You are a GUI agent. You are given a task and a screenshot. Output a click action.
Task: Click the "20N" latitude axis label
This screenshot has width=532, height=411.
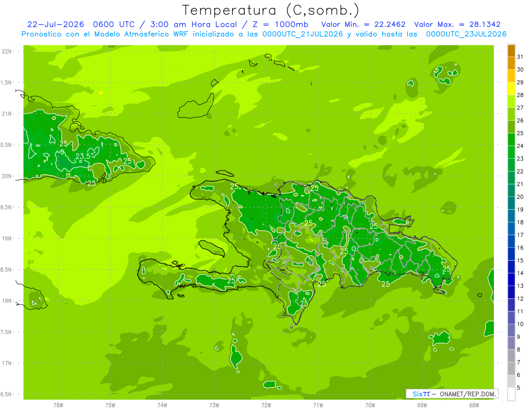coord(7,176)
